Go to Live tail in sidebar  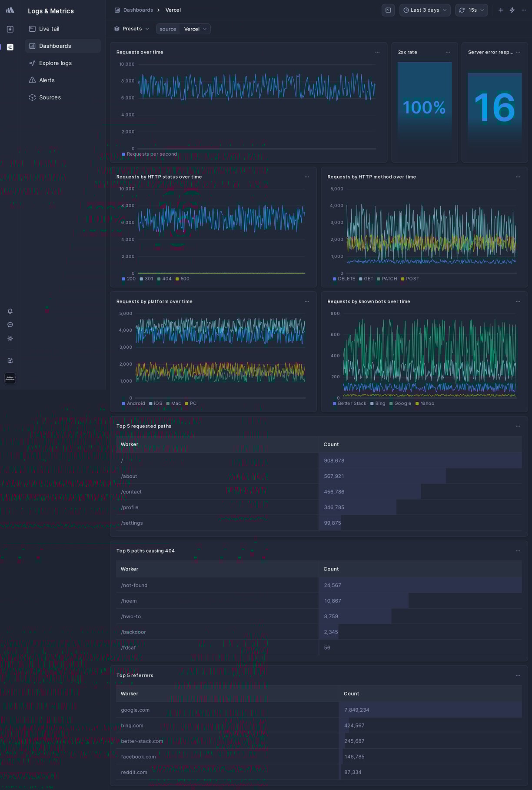49,29
